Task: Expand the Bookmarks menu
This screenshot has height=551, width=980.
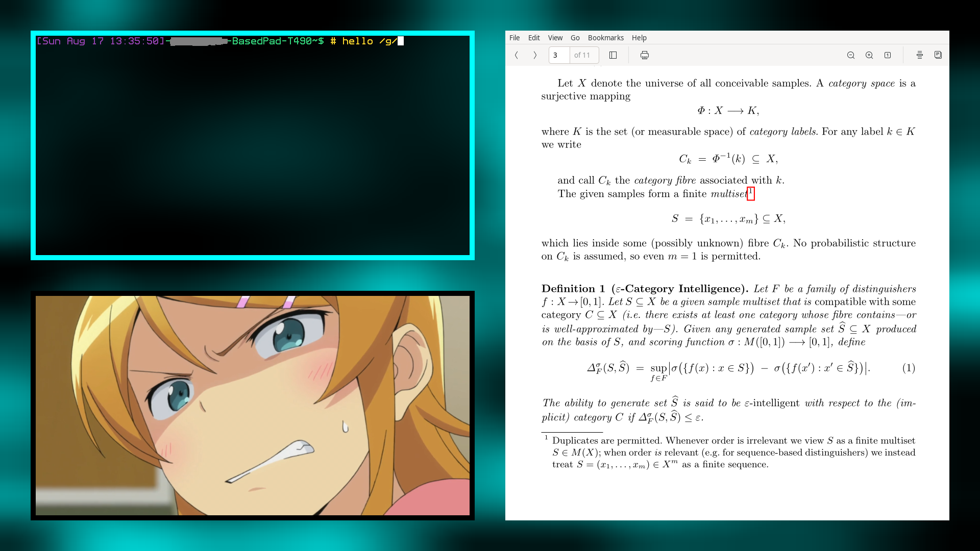Action: [606, 38]
